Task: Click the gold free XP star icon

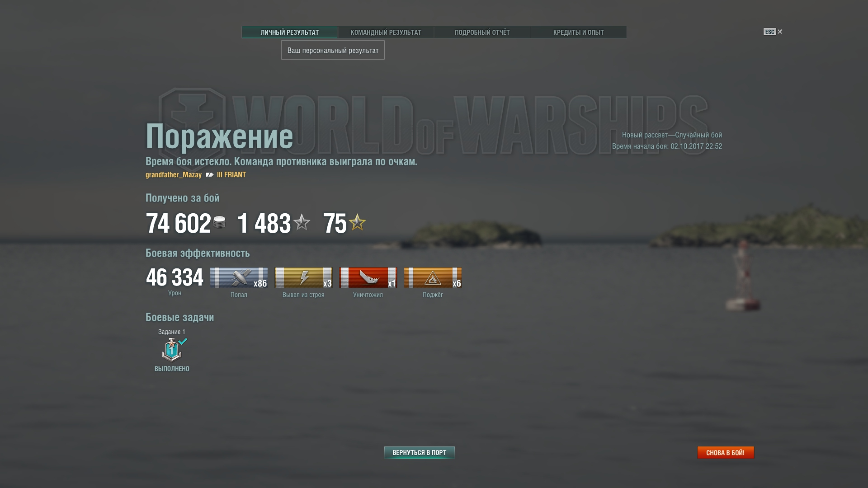Action: (x=357, y=222)
